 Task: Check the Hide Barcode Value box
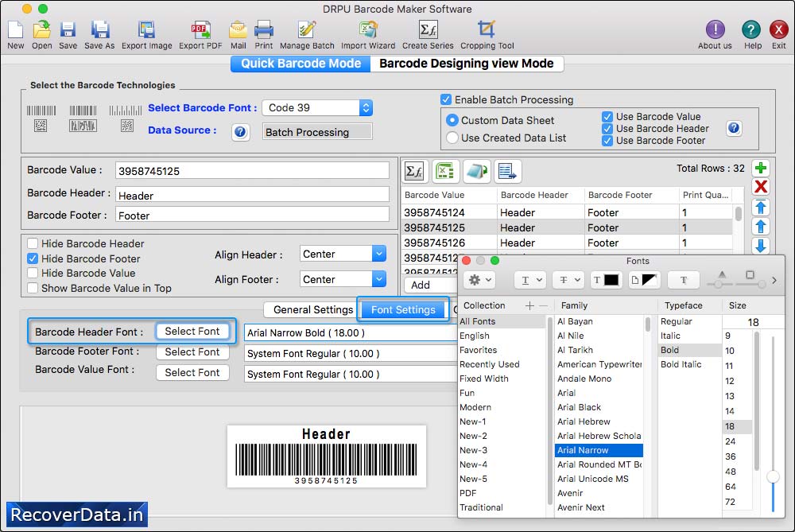(x=33, y=273)
